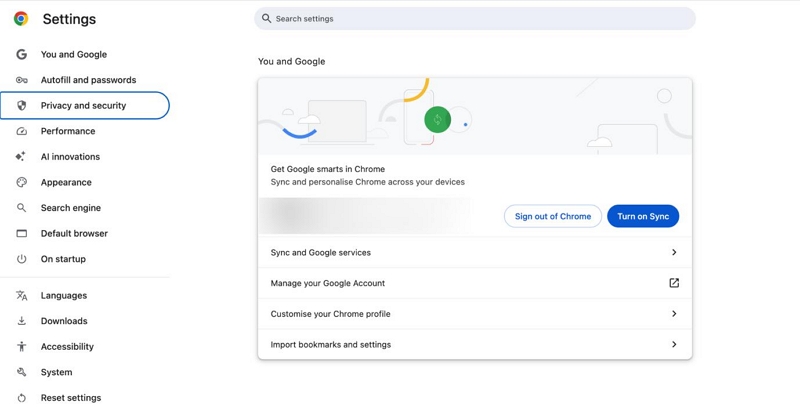This screenshot has height=413, width=800.
Task: Click the wrench System icon
Action: [21, 372]
